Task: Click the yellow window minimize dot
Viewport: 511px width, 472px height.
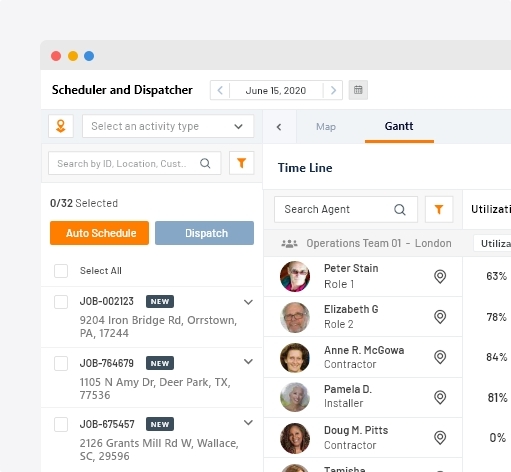Action: pyautogui.click(x=73, y=56)
